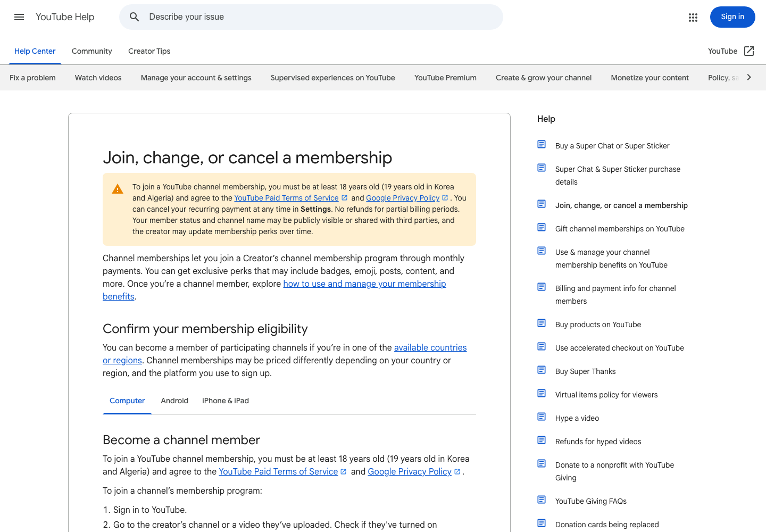Open Buy a Super Chat or Super Sticker

click(612, 146)
